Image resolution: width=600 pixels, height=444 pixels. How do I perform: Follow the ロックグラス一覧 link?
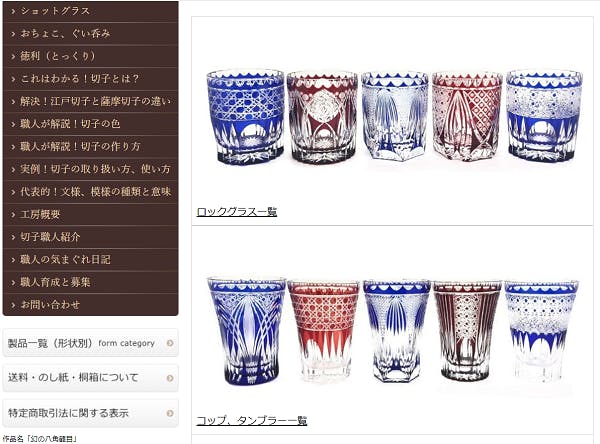pos(236,212)
